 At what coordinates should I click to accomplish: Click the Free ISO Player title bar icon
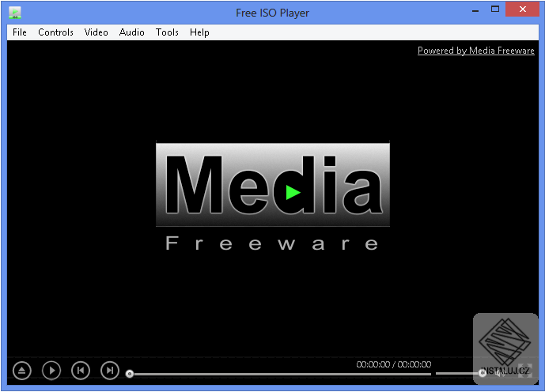pyautogui.click(x=14, y=13)
